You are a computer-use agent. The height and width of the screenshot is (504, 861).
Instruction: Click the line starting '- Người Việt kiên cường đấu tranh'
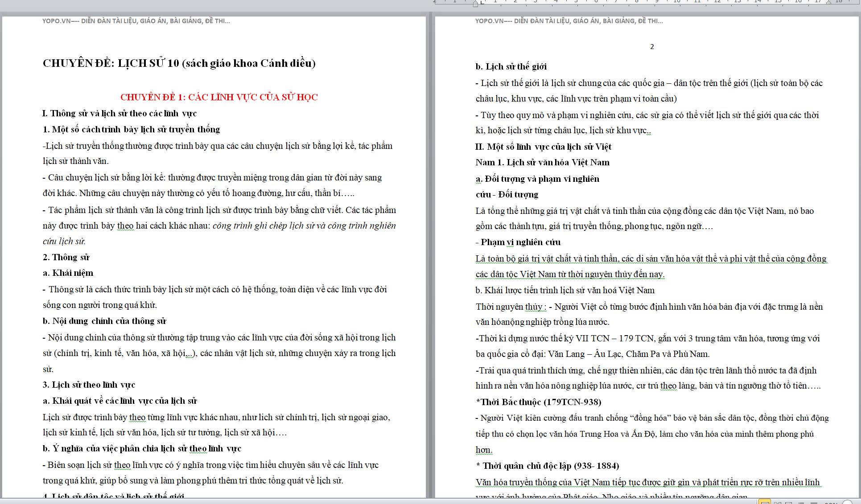[x=652, y=418]
